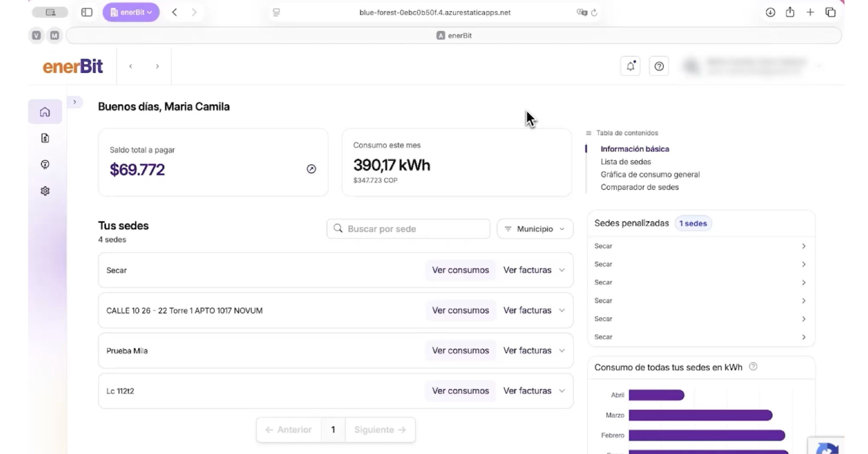868x454 pixels.
Task: Open the help question mark icon
Action: point(659,66)
